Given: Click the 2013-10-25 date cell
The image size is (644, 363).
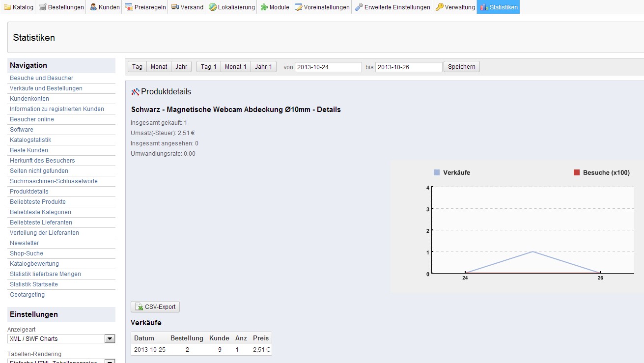Looking at the screenshot, I should 150,350.
